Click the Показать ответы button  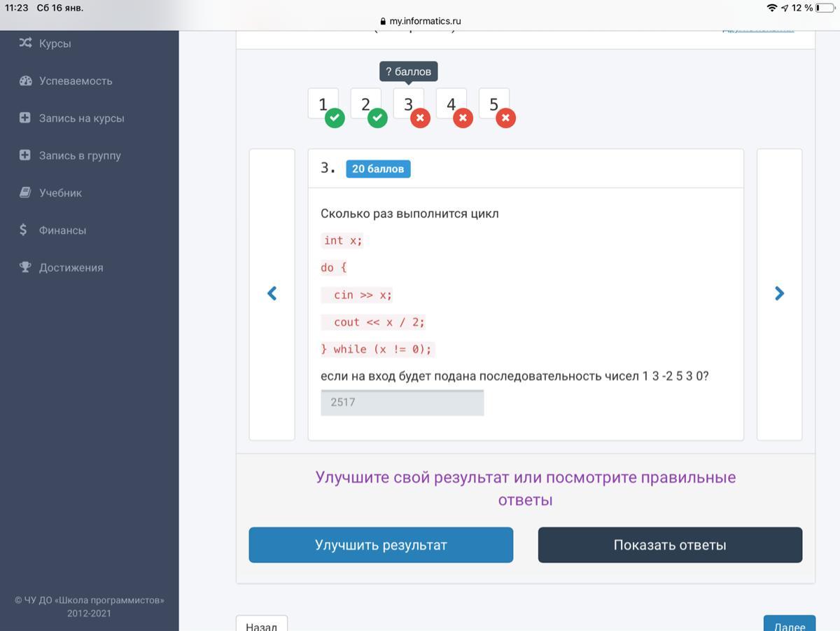coord(670,545)
